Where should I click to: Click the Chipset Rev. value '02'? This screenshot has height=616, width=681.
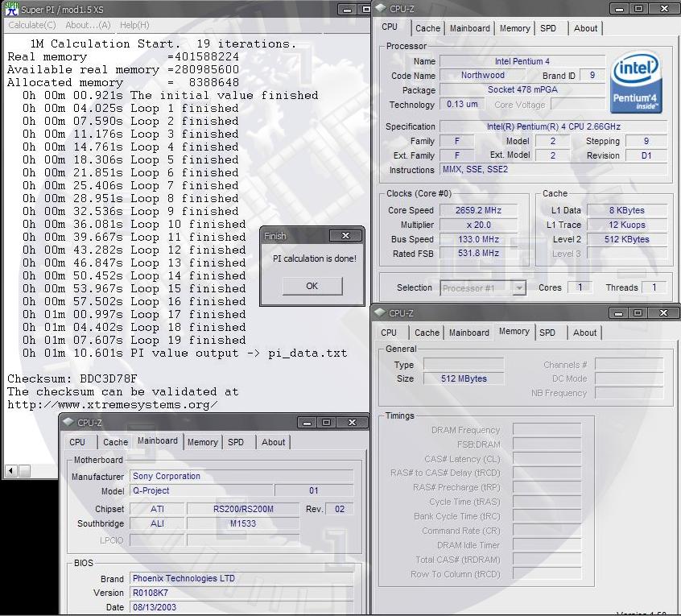point(339,509)
